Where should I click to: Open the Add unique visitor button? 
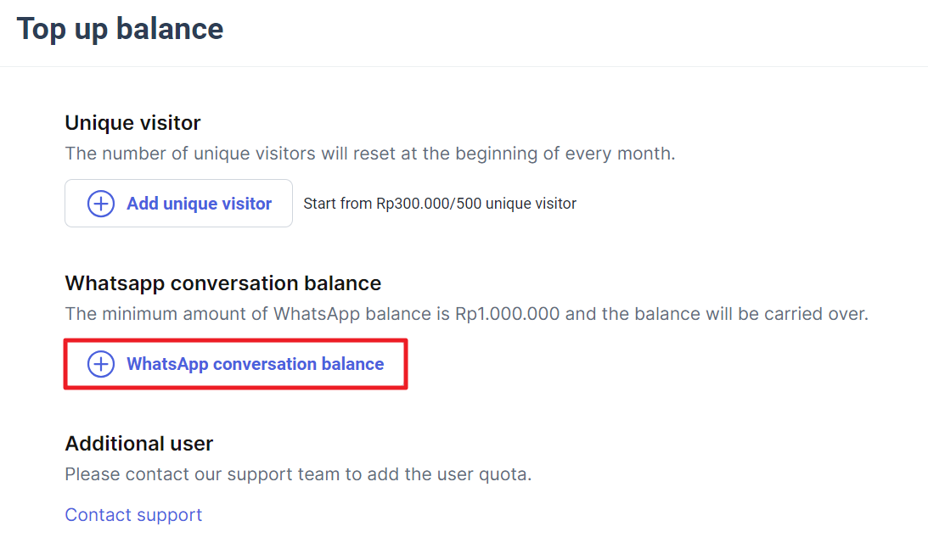[x=179, y=204]
